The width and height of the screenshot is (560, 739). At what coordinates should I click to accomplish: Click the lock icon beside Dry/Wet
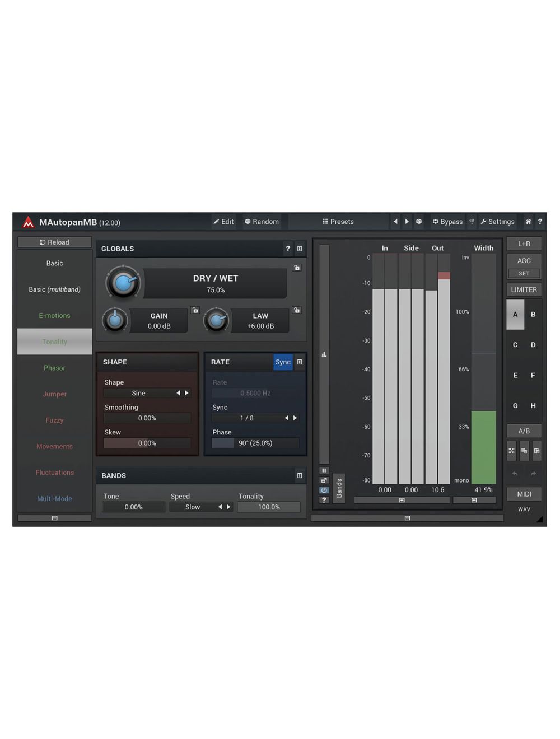[297, 268]
